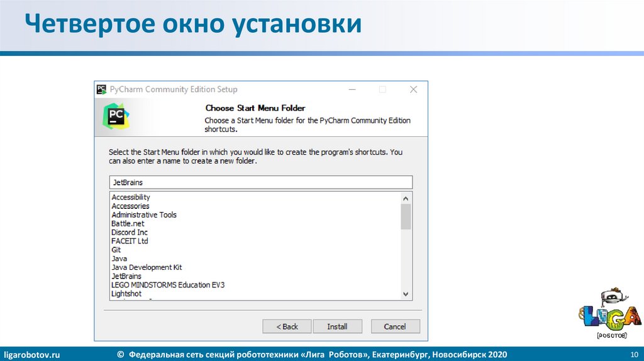644x361 pixels.
Task: Click the Install button
Action: [337, 326]
